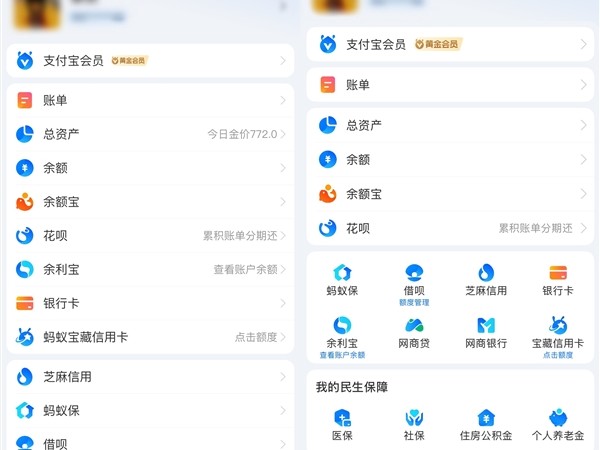Tap 查看账户余额 under 余利宝 grid item
Screen dimensions: 600x450
tap(342, 355)
